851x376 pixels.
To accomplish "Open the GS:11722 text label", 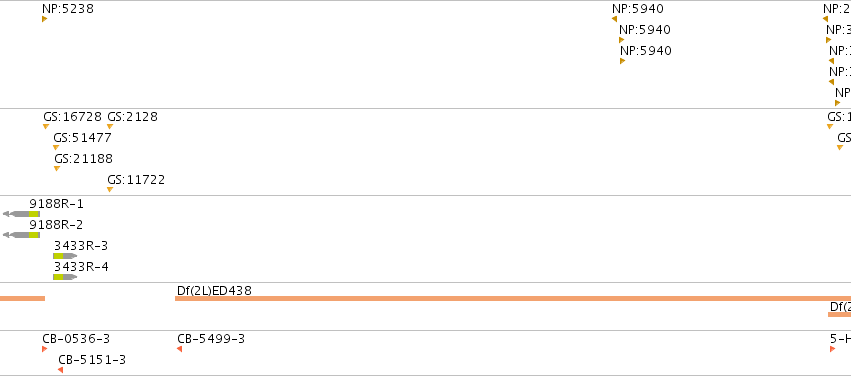I will click(136, 180).
